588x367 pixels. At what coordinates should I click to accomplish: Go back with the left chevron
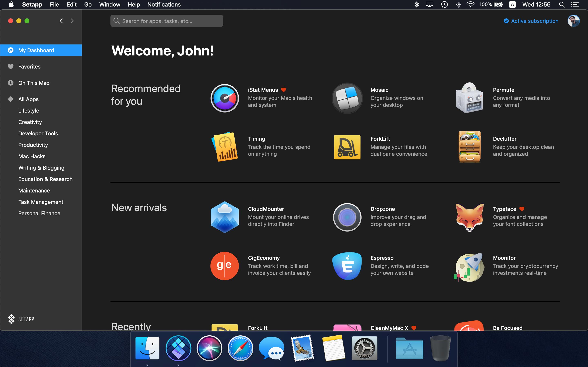61,21
